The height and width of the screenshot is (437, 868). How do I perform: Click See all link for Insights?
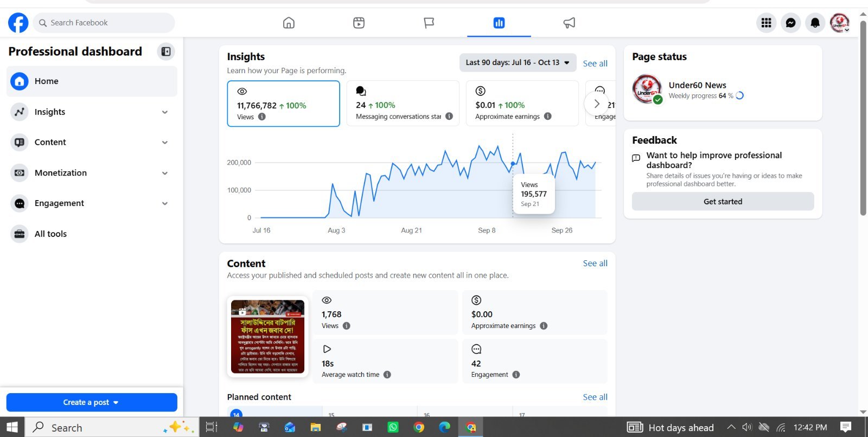pos(595,63)
